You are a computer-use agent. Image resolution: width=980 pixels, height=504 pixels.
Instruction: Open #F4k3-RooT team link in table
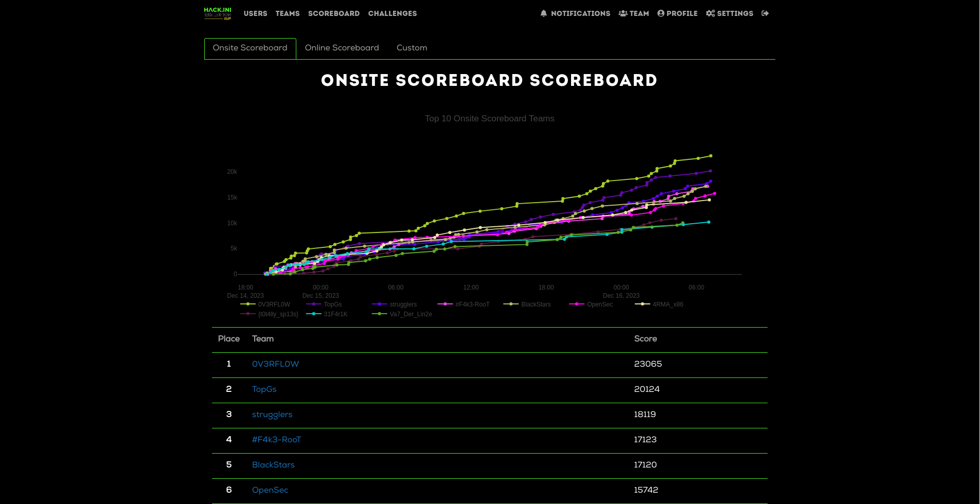click(276, 440)
